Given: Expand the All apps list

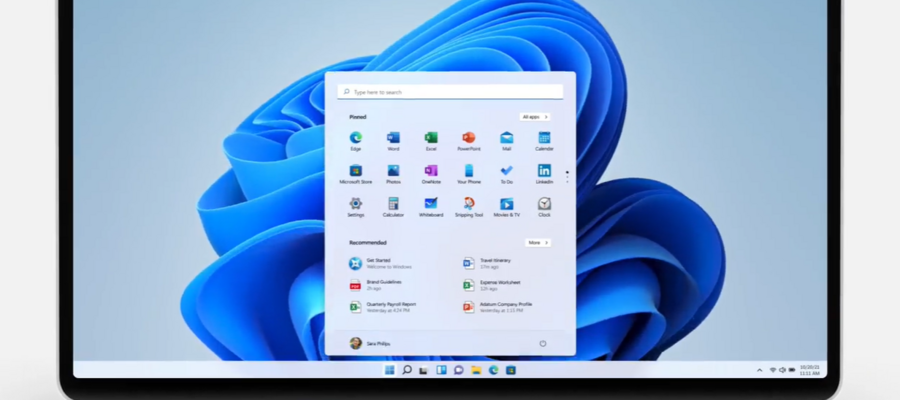Looking at the screenshot, I should 535,117.
